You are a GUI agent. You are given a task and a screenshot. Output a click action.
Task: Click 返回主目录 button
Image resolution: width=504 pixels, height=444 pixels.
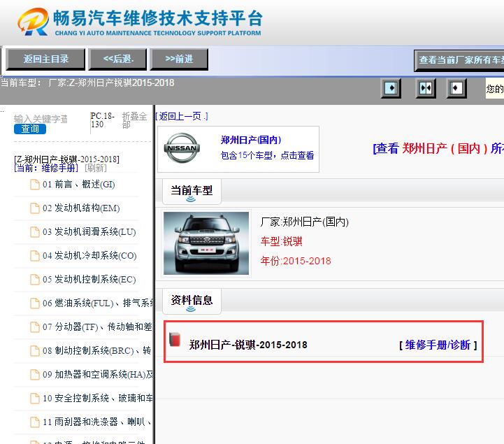coord(45,59)
